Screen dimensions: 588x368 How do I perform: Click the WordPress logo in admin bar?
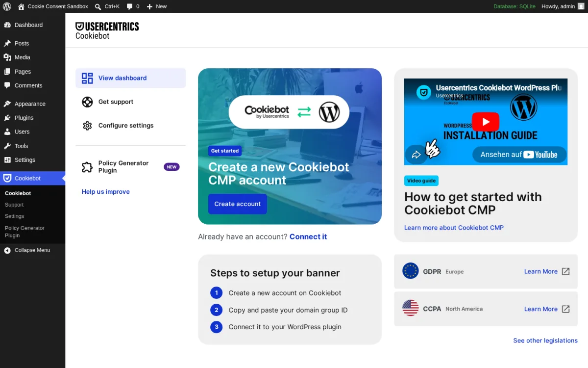[x=7, y=6]
